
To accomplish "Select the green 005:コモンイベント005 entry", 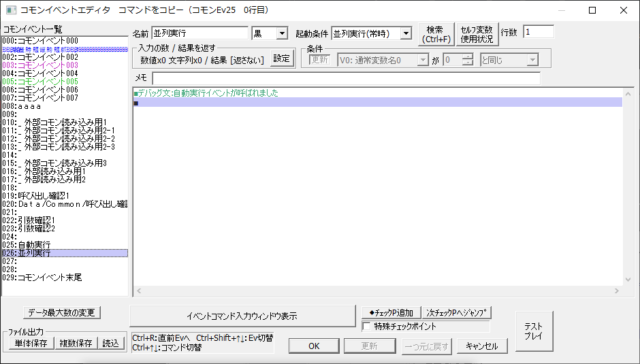I will [x=65, y=82].
